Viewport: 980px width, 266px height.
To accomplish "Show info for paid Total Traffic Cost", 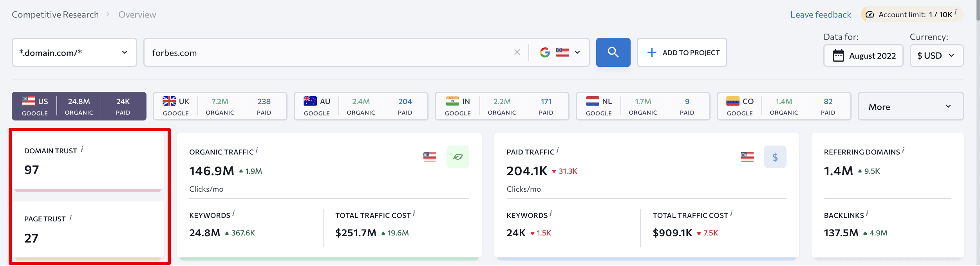I will tap(731, 214).
